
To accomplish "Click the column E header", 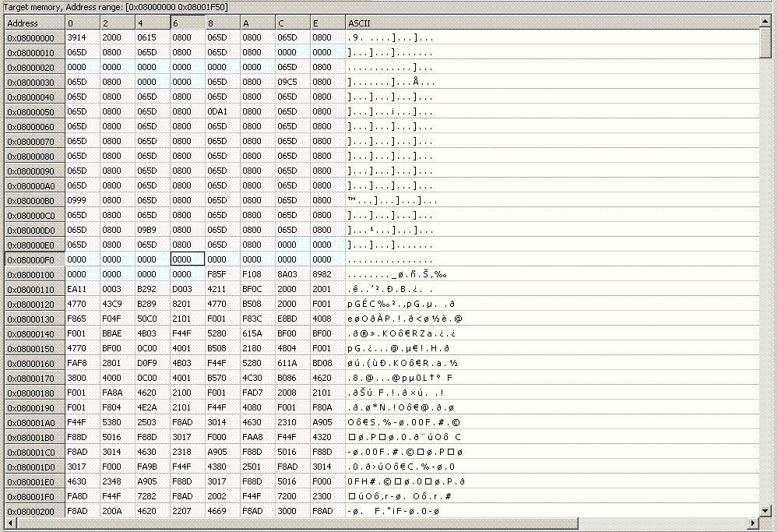I will tap(327, 23).
